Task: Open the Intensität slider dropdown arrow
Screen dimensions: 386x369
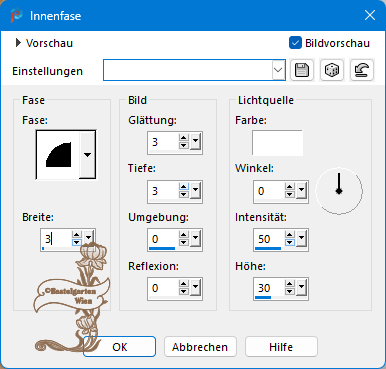Action: click(301, 238)
